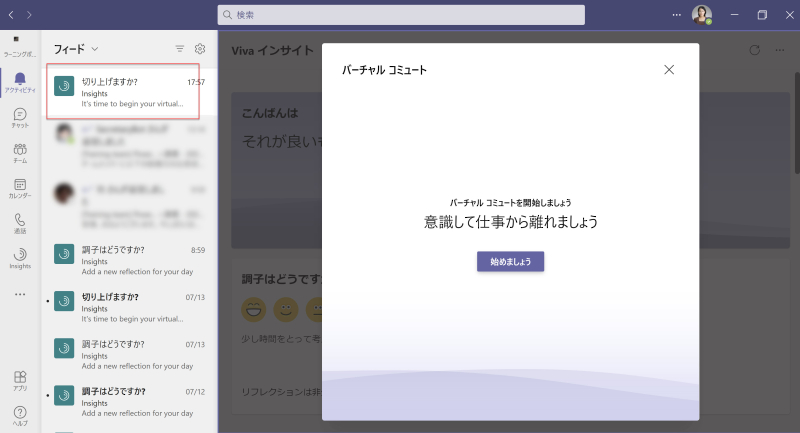Show more apps ellipsis in sidebar

[x=20, y=294]
